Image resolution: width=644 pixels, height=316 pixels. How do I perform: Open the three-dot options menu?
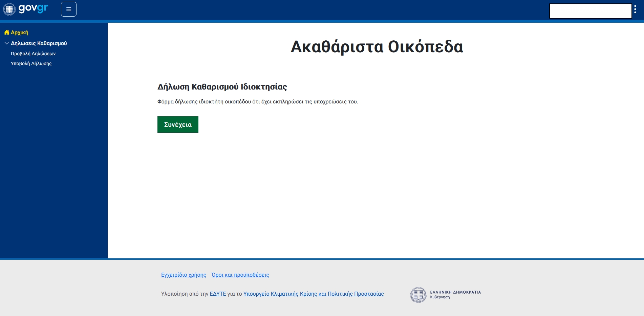pyautogui.click(x=635, y=9)
